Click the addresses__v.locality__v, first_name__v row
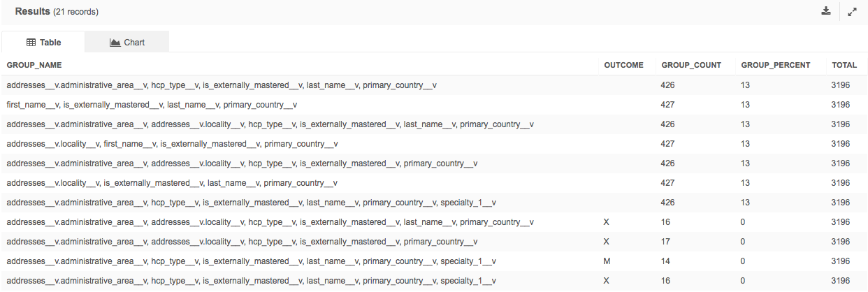The width and height of the screenshot is (868, 292). (x=172, y=144)
